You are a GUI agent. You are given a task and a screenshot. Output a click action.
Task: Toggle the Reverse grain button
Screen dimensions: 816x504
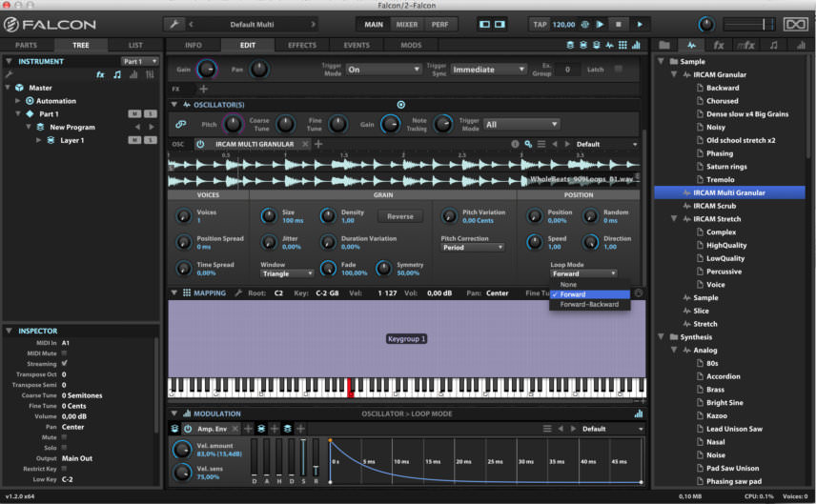400,216
